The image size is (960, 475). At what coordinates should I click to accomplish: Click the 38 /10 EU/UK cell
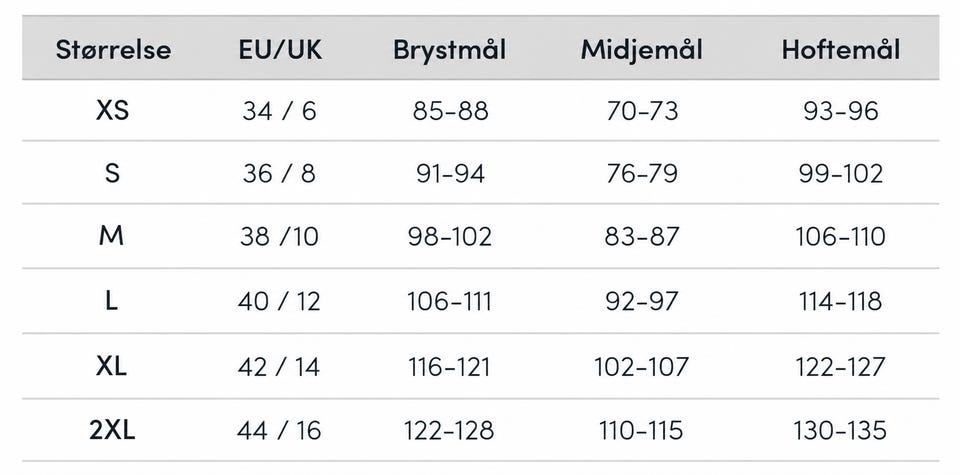coord(279,236)
